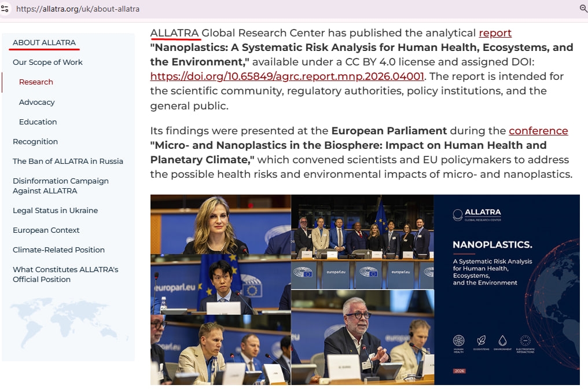Open the group photo at europarl.eu desk
The height and width of the screenshot is (392, 588).
tap(363, 242)
